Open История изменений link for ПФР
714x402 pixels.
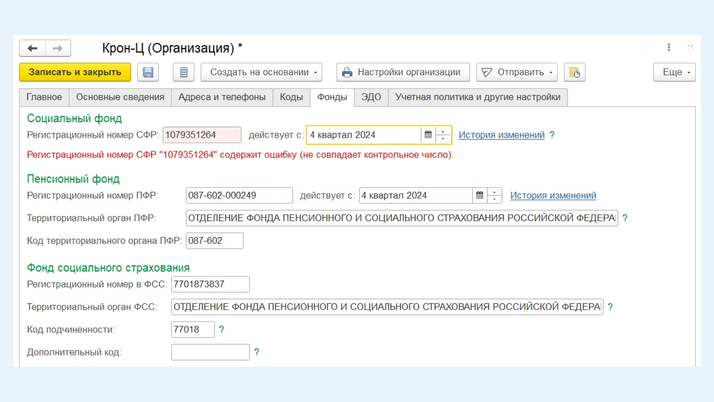pyautogui.click(x=553, y=195)
